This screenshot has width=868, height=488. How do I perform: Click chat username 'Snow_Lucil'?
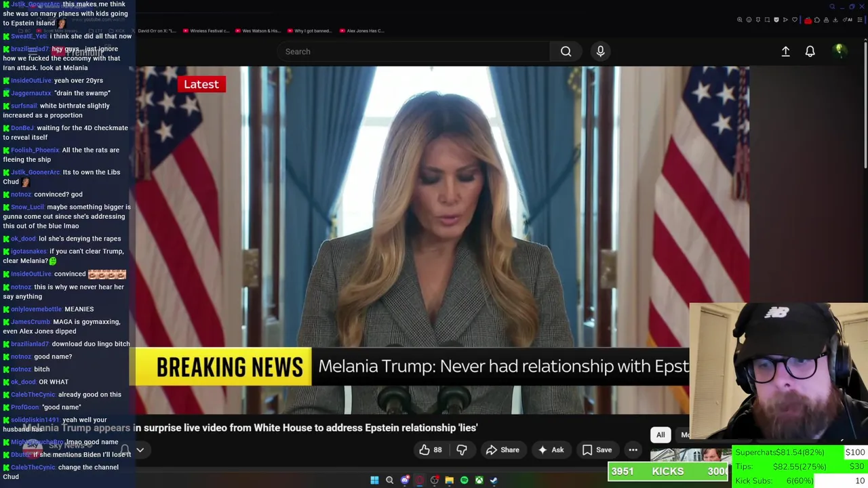[x=28, y=207]
